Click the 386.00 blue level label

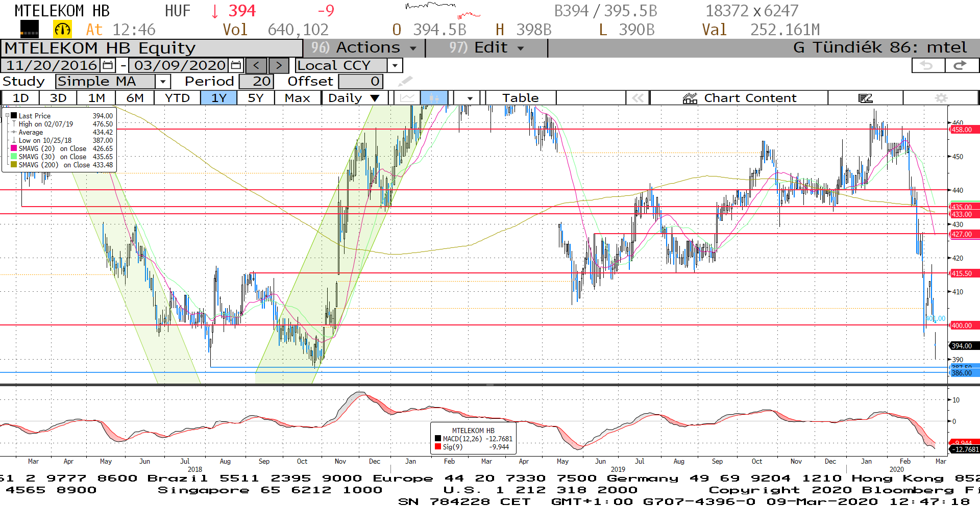(964, 373)
